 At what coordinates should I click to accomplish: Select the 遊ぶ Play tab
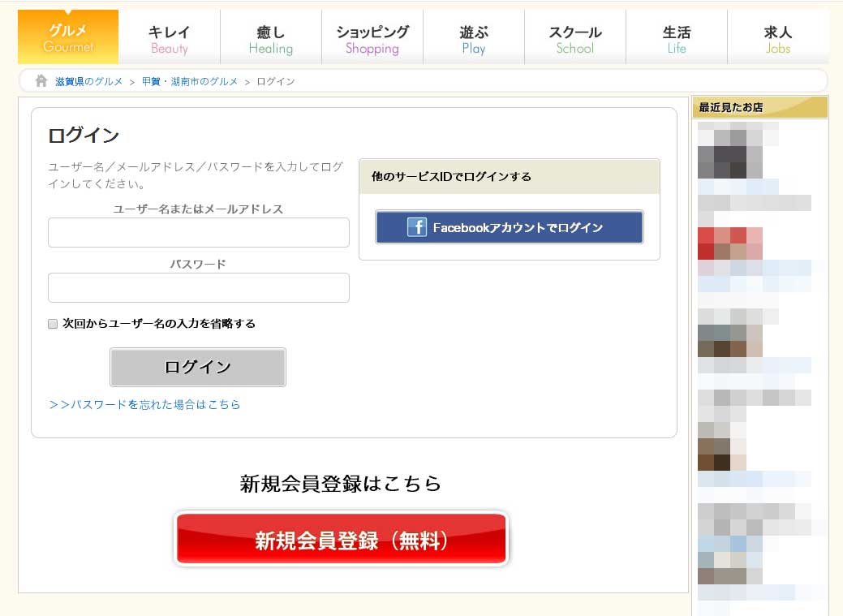[474, 39]
